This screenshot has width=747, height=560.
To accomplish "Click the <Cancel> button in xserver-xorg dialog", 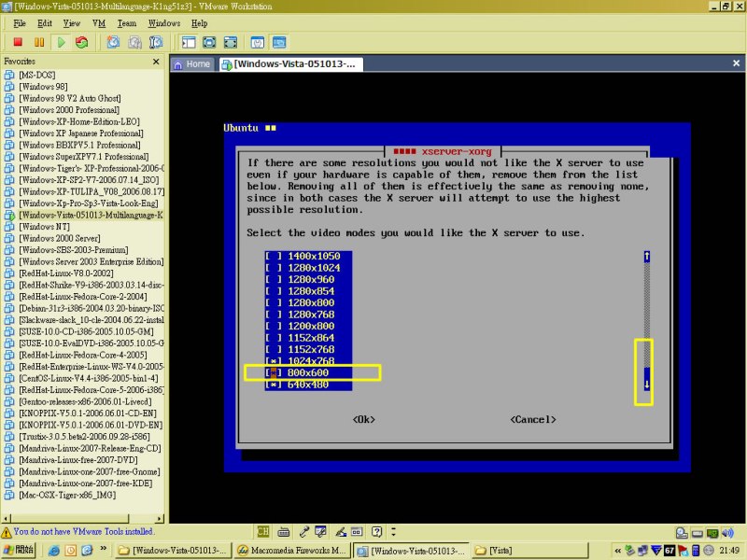I will [533, 419].
